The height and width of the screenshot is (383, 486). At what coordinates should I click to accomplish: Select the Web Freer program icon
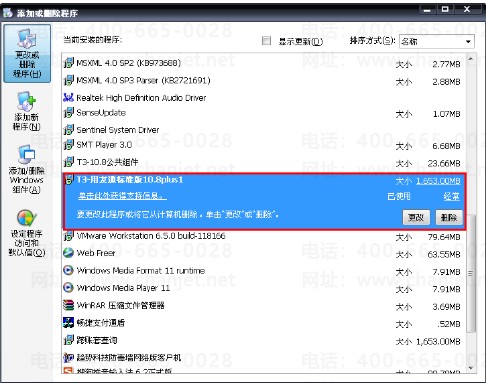tap(68, 253)
